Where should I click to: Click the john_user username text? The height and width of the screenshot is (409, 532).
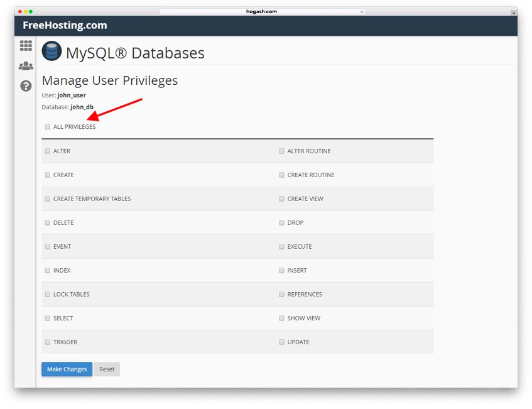coord(72,95)
